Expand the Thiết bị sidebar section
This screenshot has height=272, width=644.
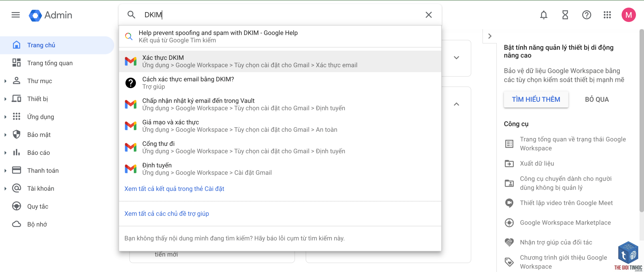point(5,99)
